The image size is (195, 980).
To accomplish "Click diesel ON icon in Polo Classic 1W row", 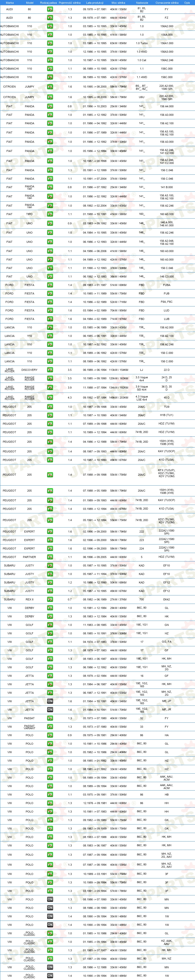I will click(x=50, y=976).
